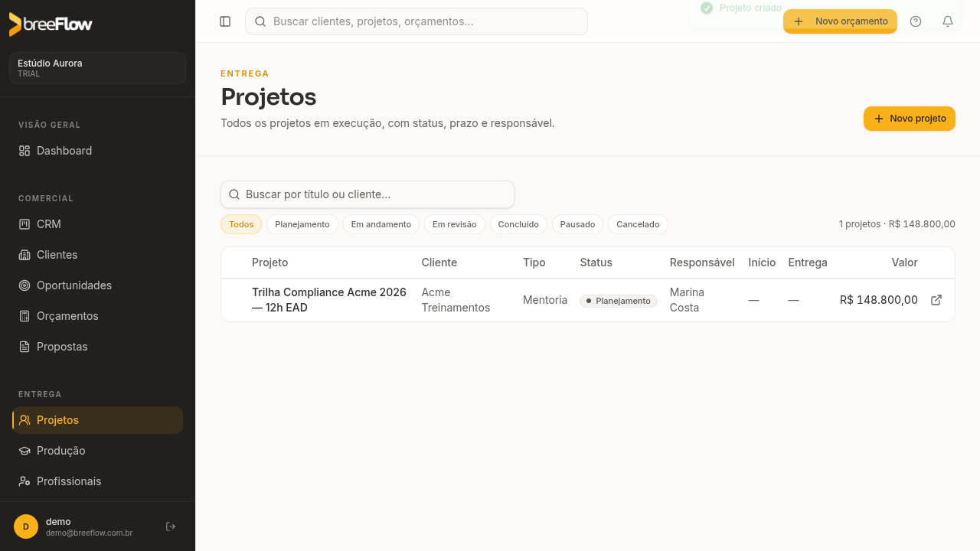Toggle the sidebar panel icon
This screenshot has height=551, width=980.
tap(225, 21)
